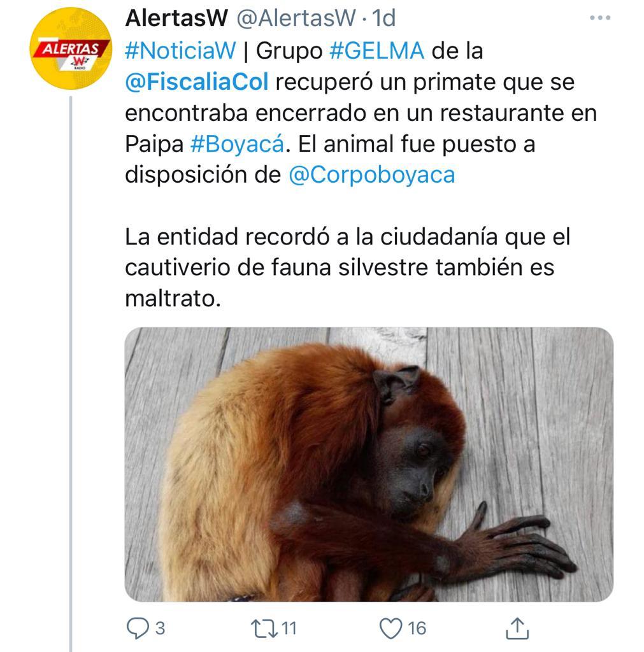The height and width of the screenshot is (652, 644).
Task: Click the 1d timestamp
Action: pos(383,18)
